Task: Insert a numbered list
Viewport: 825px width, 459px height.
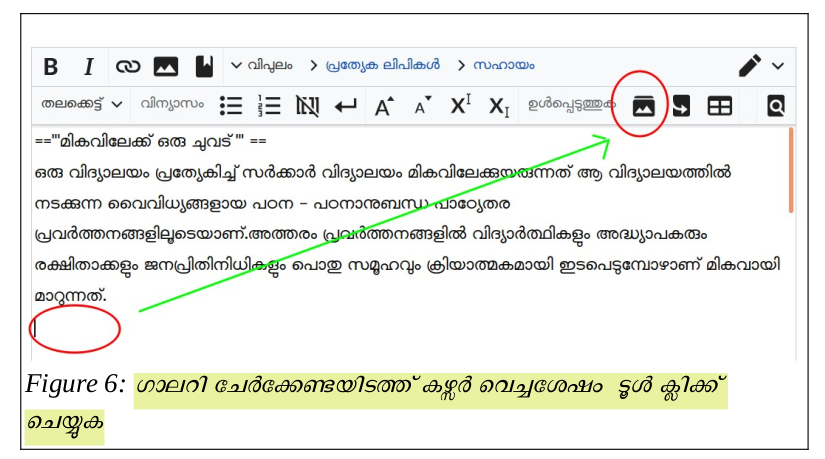Action: (269, 105)
